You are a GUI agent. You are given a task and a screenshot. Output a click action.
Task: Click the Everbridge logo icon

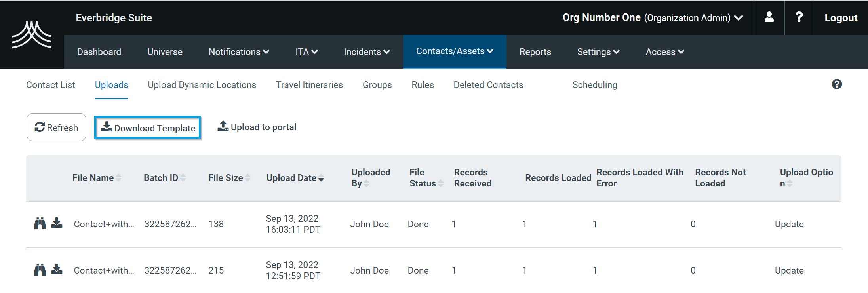pyautogui.click(x=32, y=35)
